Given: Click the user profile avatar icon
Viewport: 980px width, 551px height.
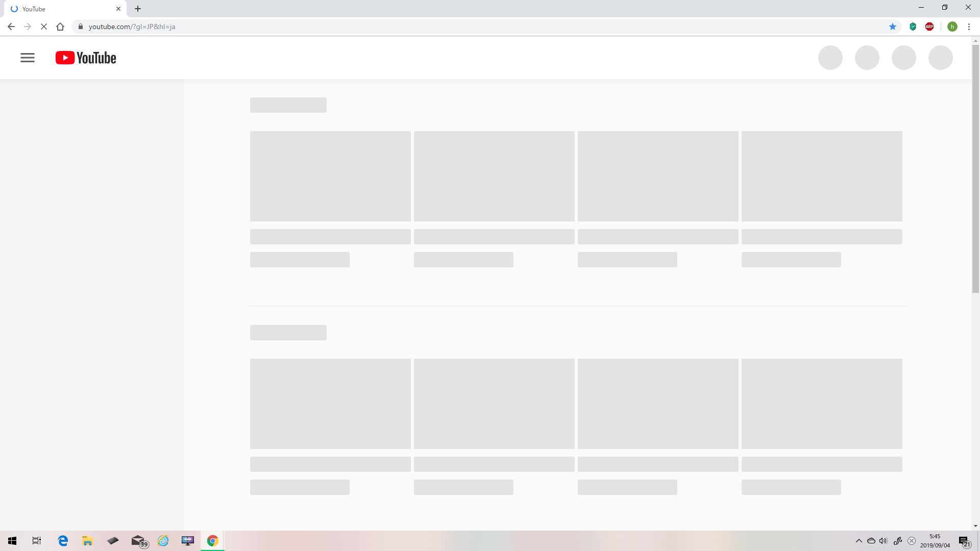Looking at the screenshot, I should click(952, 26).
